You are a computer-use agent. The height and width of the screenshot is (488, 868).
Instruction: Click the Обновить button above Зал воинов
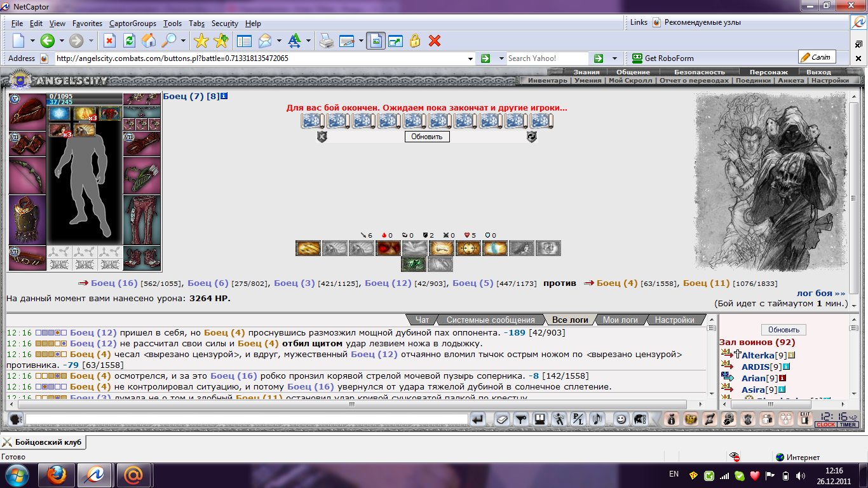(x=783, y=330)
